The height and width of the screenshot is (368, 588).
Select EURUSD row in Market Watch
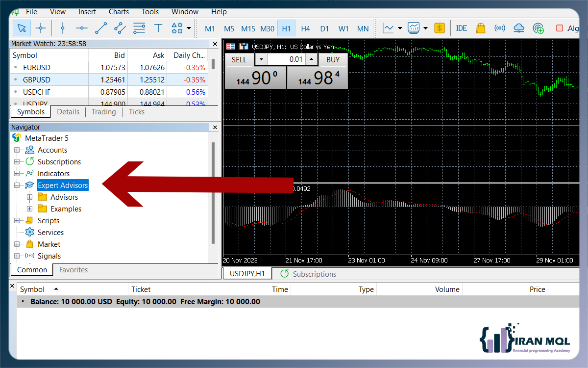click(109, 67)
